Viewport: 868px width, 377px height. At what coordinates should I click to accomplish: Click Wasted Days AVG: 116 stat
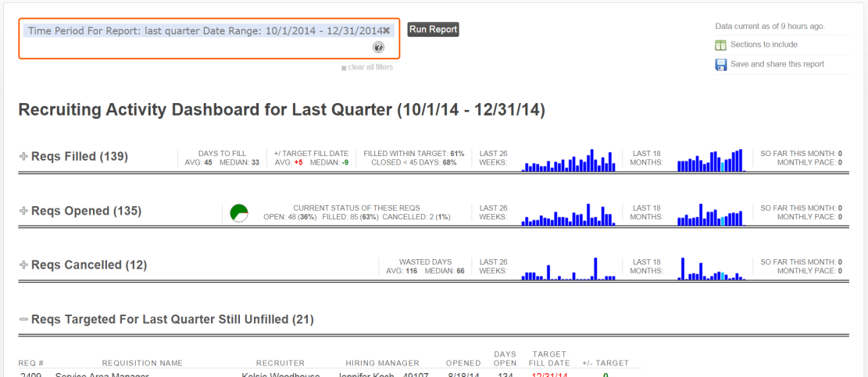click(x=402, y=271)
